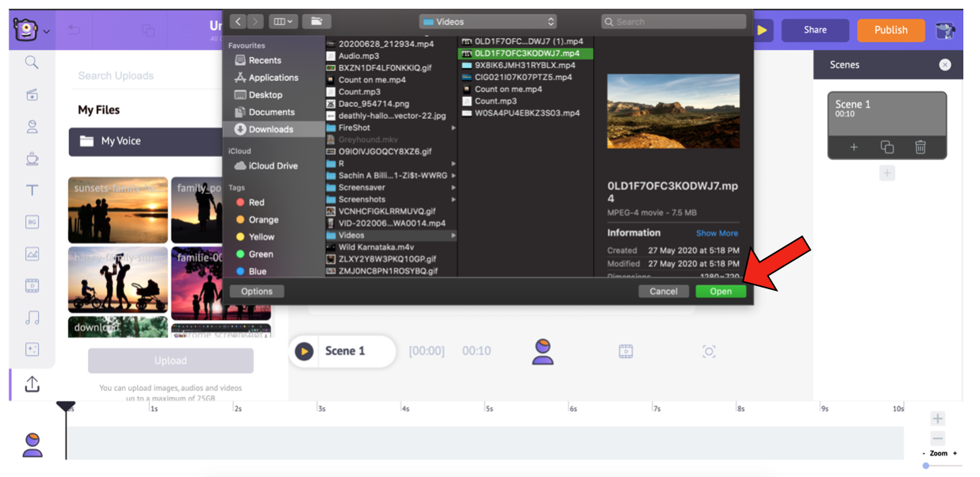The image size is (980, 477).
Task: Duplicate Scene 1 with copy icon
Action: pyautogui.click(x=886, y=147)
